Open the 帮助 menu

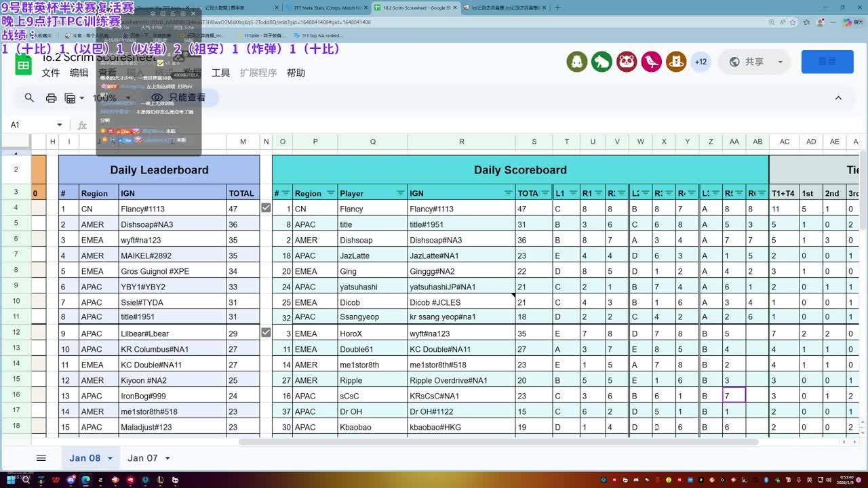click(296, 73)
